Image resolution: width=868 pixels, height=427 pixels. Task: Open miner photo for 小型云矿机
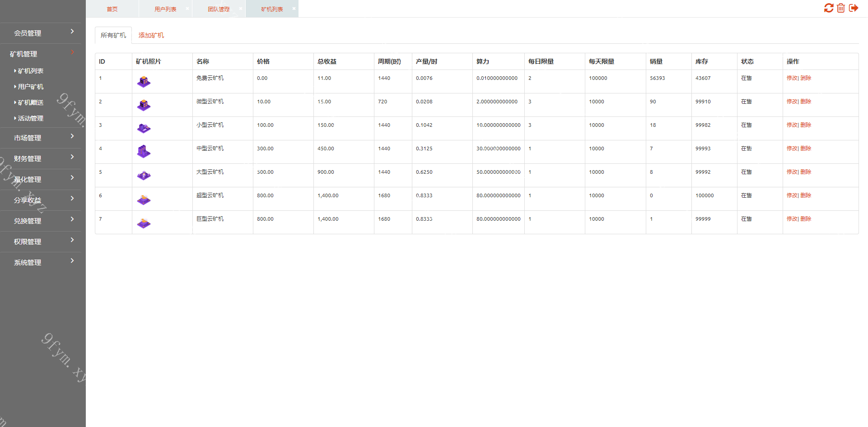coord(144,129)
